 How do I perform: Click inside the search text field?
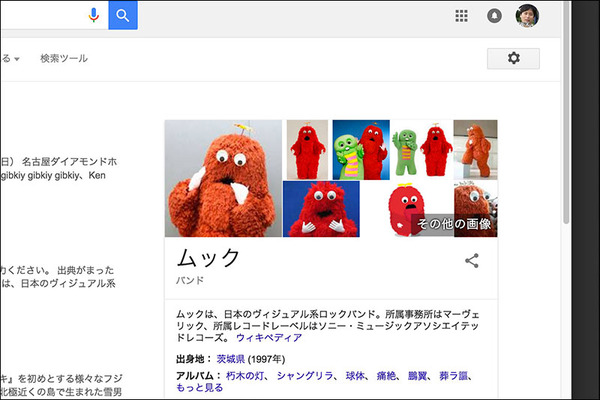pos(40,15)
